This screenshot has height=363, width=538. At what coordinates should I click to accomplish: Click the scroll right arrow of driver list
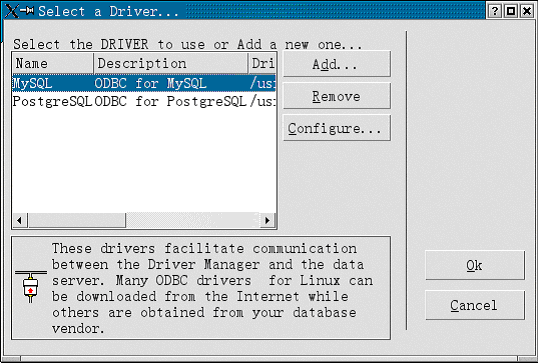click(268, 220)
